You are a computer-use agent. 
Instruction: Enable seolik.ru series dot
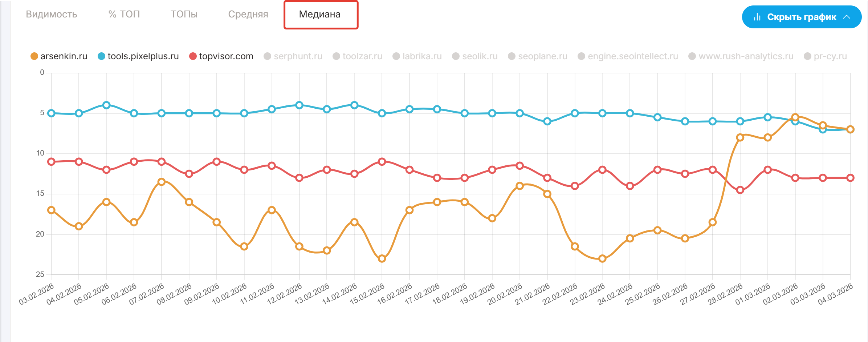456,56
